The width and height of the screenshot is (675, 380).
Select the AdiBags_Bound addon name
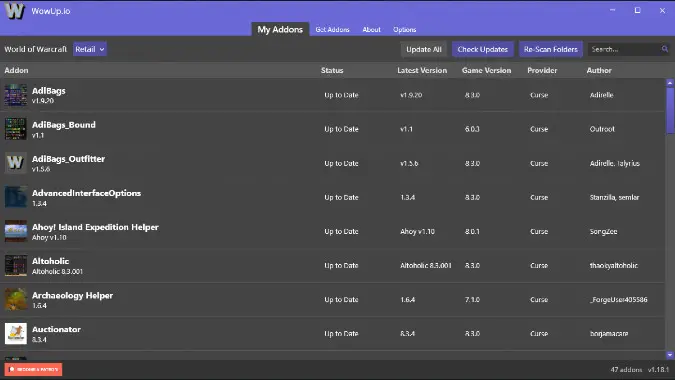(64, 125)
